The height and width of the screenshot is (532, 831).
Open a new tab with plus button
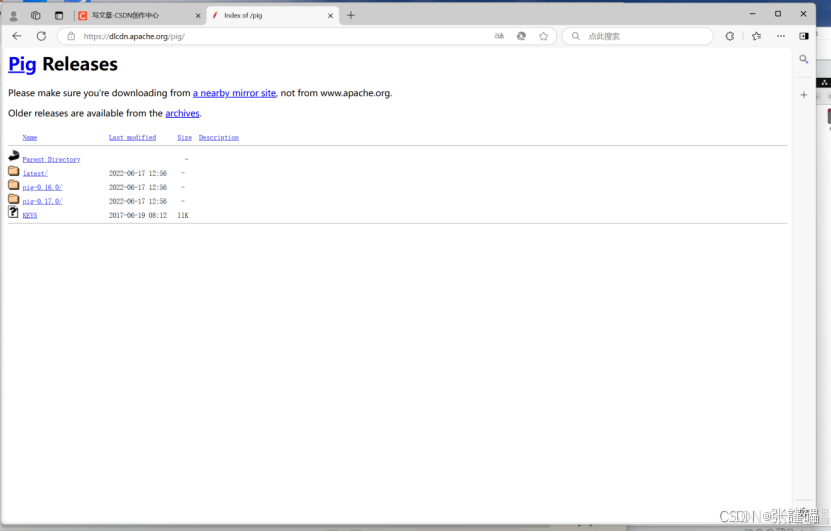pos(351,15)
